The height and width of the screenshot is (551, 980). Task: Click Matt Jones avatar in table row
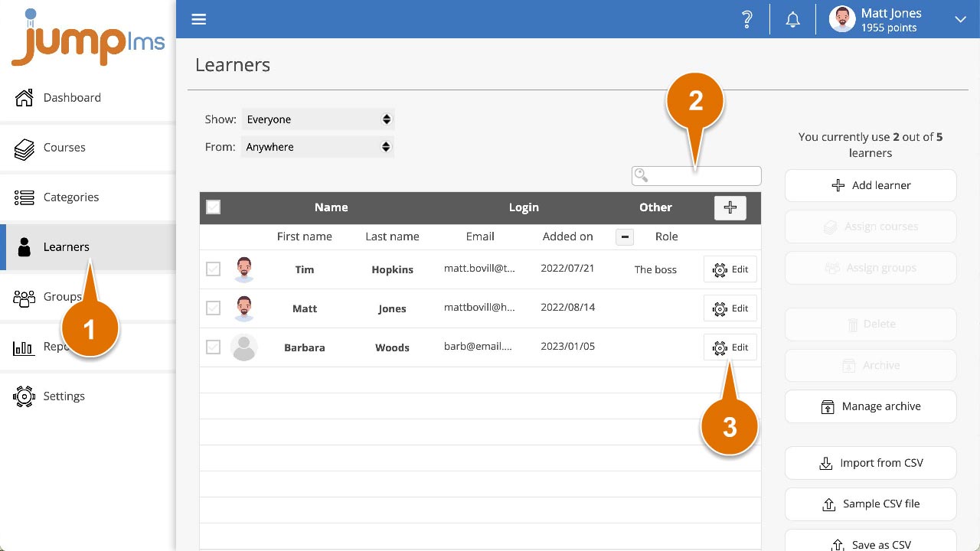(x=244, y=308)
